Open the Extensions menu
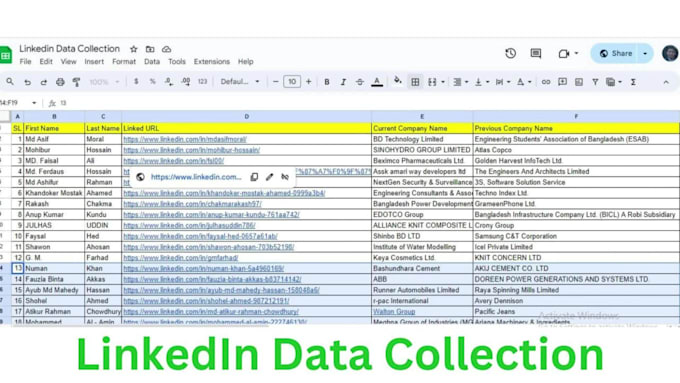680x383 pixels. pyautogui.click(x=212, y=62)
